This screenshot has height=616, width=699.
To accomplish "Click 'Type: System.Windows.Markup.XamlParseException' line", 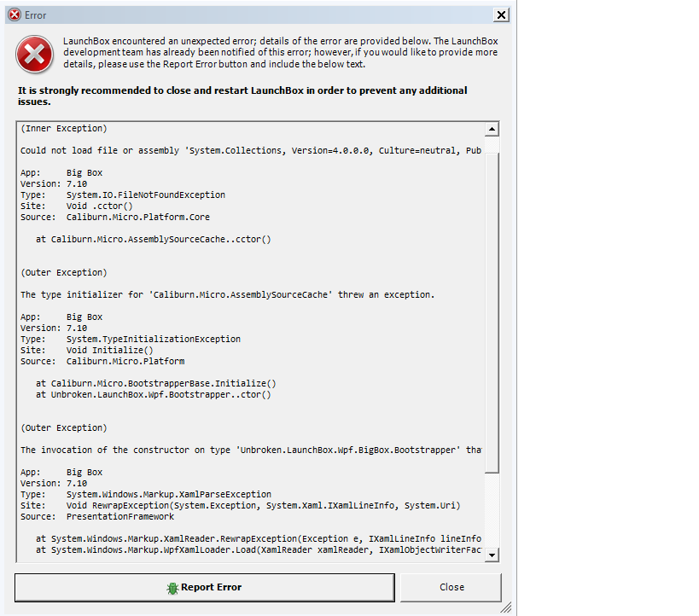I will tap(146, 494).
